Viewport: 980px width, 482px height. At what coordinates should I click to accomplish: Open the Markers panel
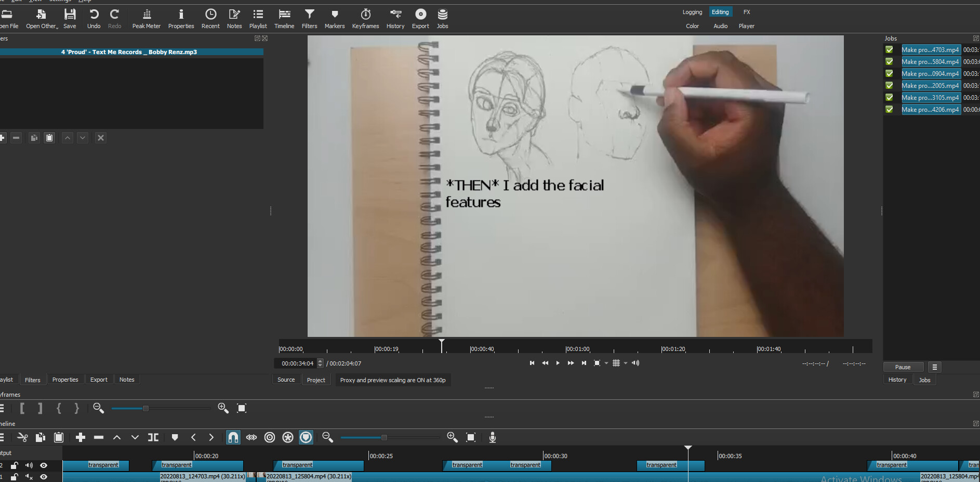335,19
